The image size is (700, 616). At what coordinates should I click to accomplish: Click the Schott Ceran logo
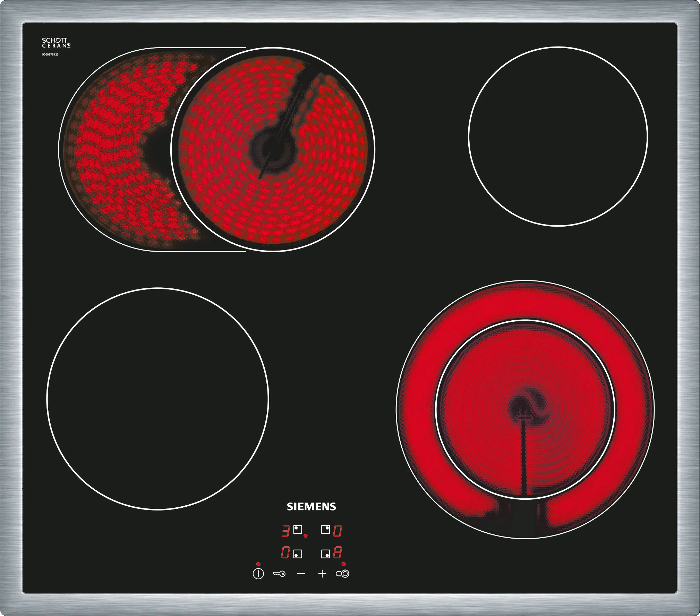[56, 43]
